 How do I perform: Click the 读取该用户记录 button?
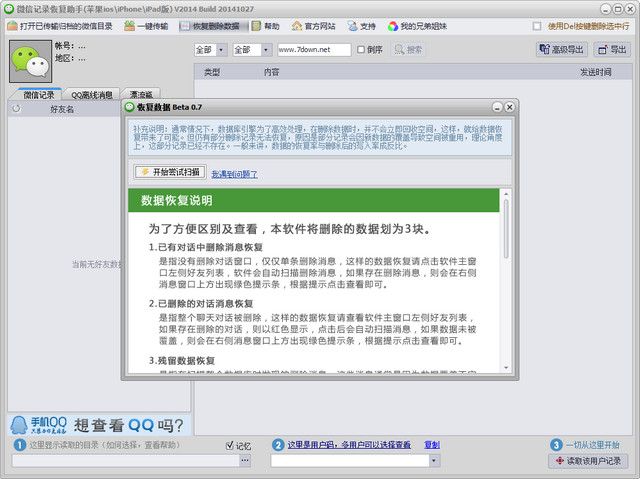click(588, 461)
